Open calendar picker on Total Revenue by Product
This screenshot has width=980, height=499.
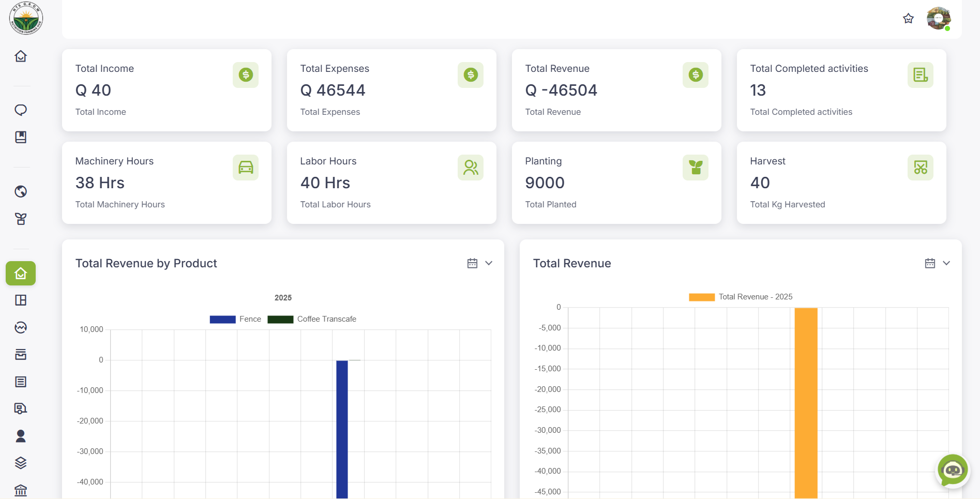coord(472,263)
